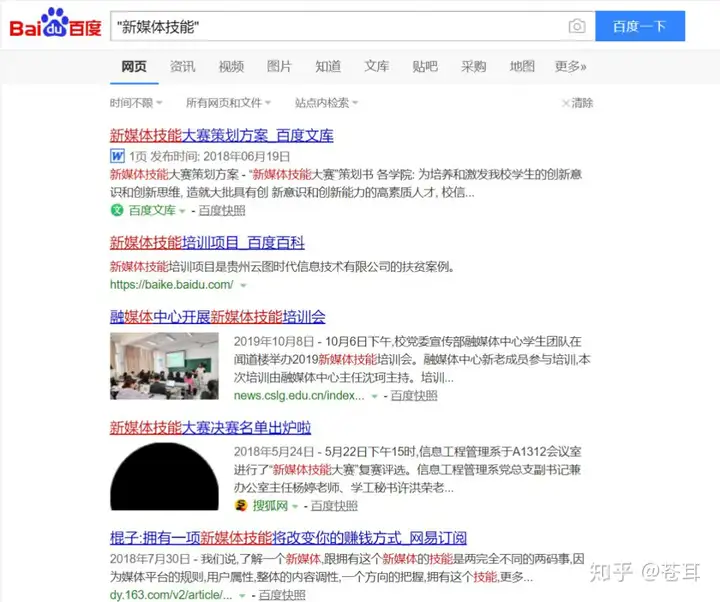
Task: Open camera image search icon
Action: pyautogui.click(x=577, y=26)
